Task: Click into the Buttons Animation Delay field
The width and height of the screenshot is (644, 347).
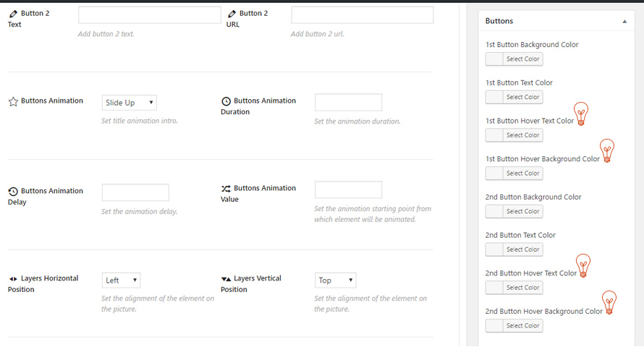Action: point(135,192)
